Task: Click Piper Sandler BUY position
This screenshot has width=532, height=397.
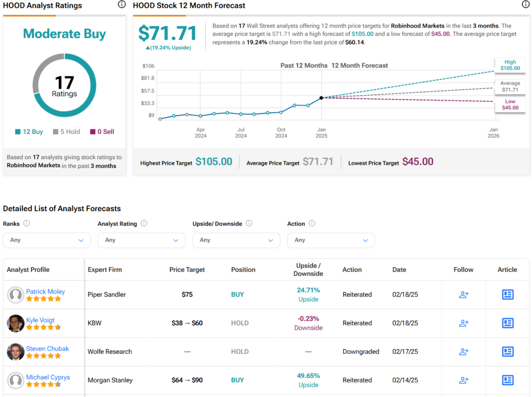Action: point(237,295)
